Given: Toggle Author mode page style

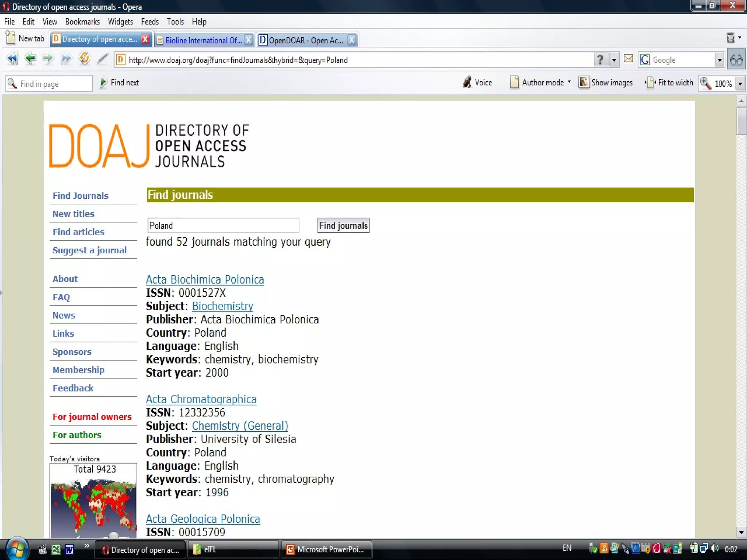Looking at the screenshot, I should 540,82.
